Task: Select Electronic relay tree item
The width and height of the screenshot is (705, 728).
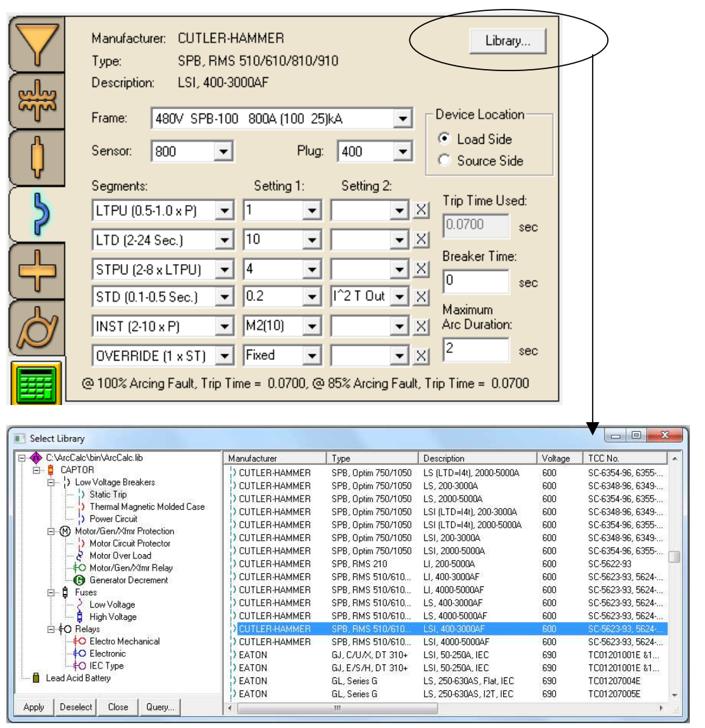Action: click(x=107, y=653)
